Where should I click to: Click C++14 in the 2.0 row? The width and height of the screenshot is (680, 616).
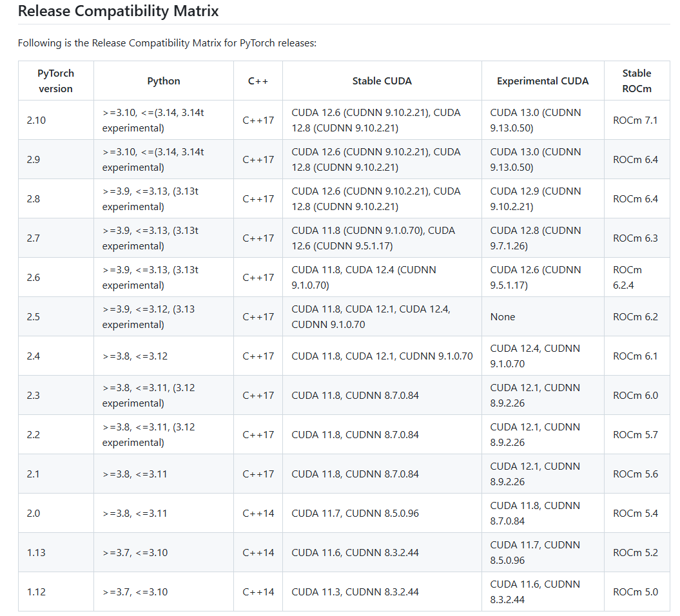[x=258, y=514]
